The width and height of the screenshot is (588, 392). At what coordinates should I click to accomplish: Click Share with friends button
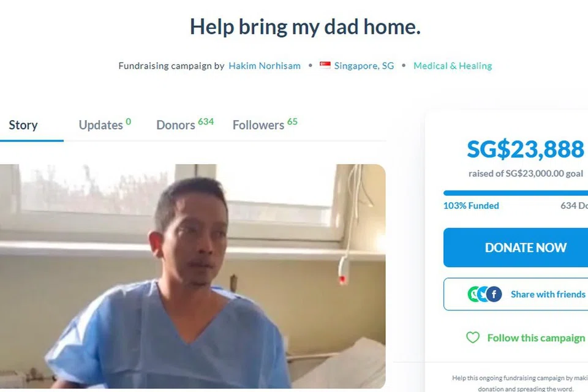516,294
